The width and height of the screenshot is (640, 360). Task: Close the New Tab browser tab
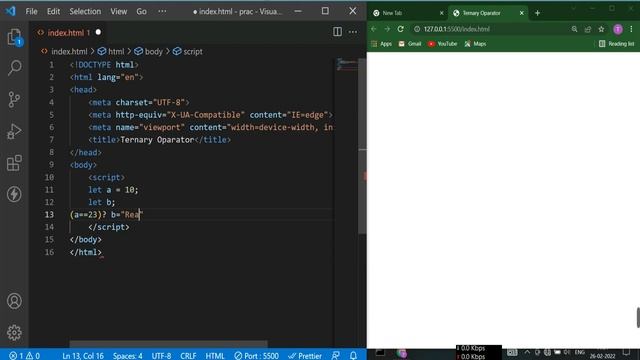pyautogui.click(x=441, y=13)
